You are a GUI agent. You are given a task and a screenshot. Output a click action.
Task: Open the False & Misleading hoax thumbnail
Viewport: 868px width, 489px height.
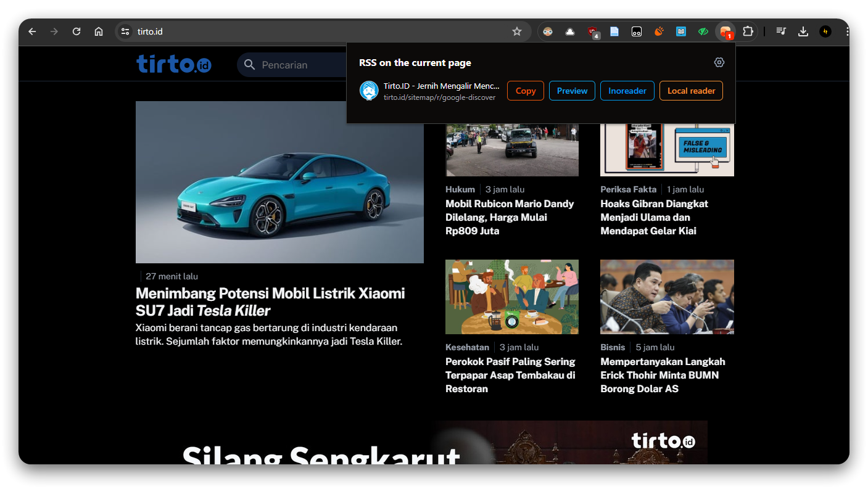[667, 150]
